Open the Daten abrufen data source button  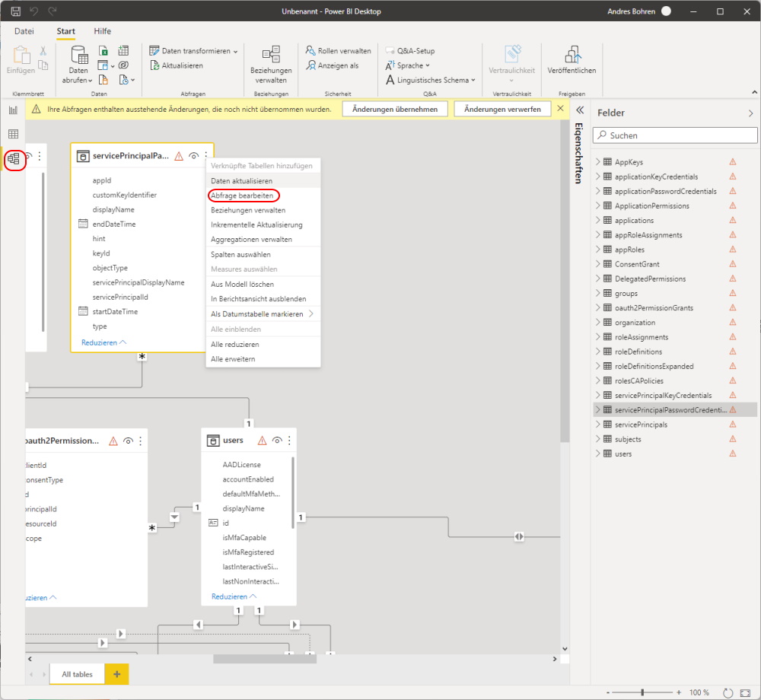pyautogui.click(x=78, y=65)
